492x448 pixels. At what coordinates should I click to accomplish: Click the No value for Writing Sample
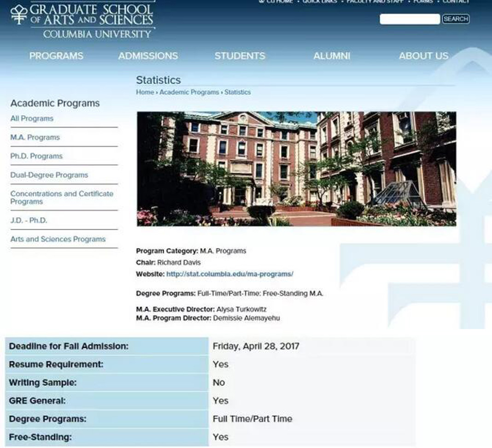click(219, 383)
